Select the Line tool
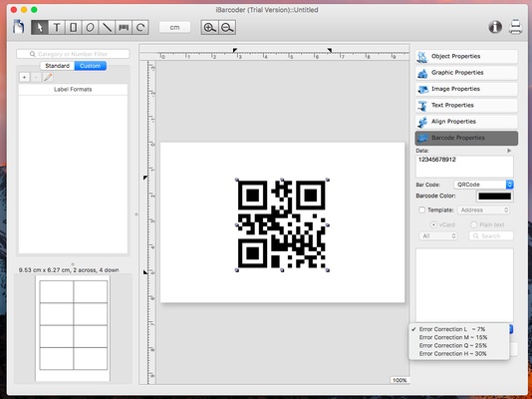 [107, 27]
